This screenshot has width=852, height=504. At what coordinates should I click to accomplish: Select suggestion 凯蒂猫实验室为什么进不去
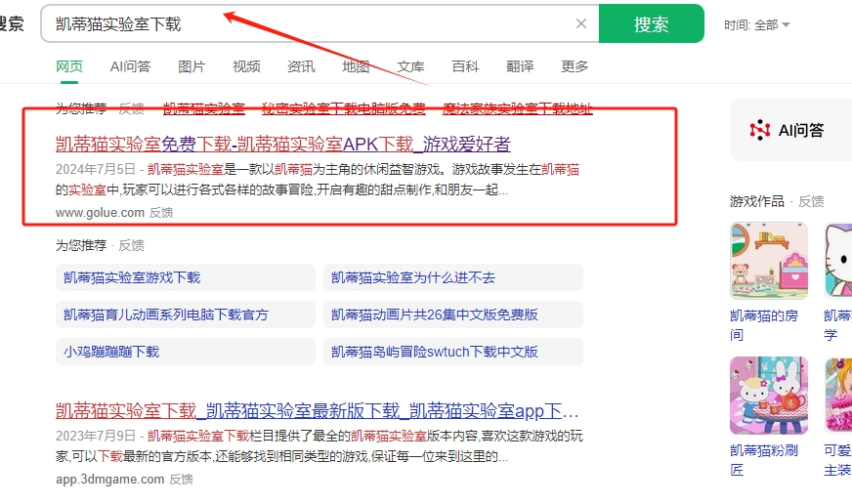(x=453, y=277)
